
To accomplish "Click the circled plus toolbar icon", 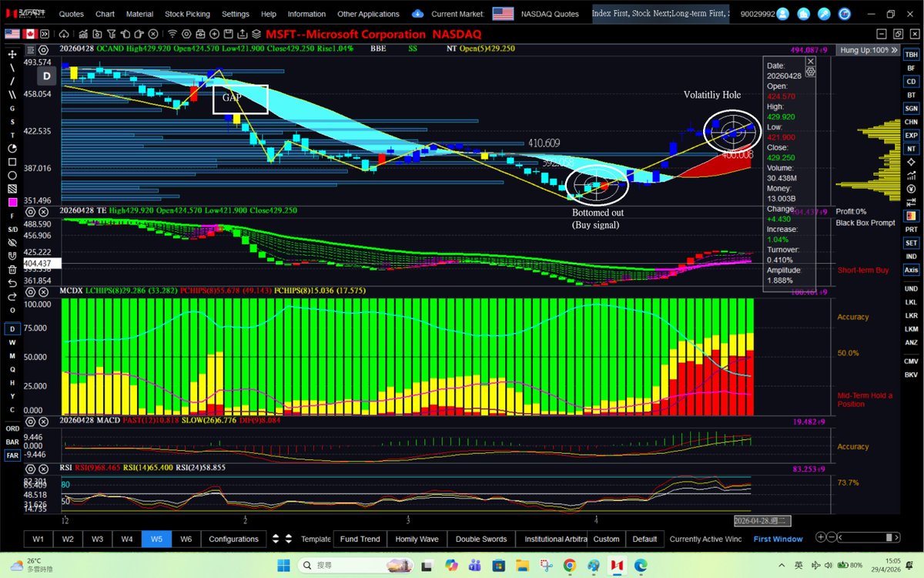I will point(214,34).
